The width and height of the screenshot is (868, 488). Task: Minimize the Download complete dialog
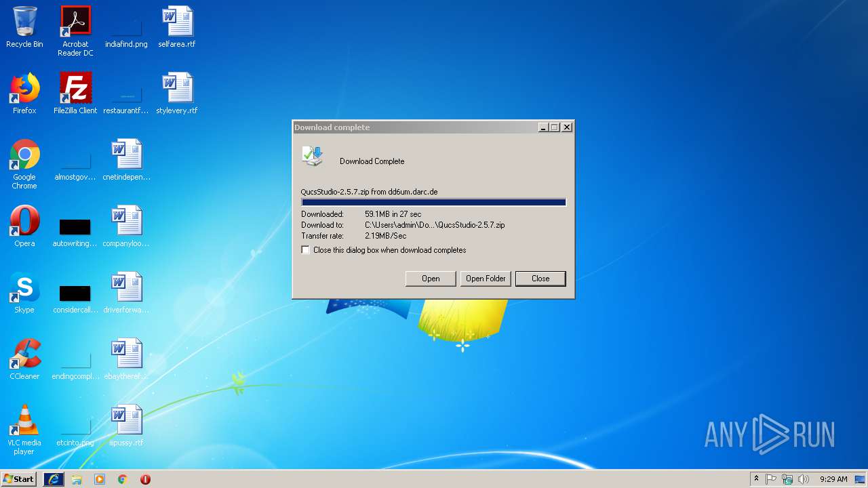click(543, 127)
